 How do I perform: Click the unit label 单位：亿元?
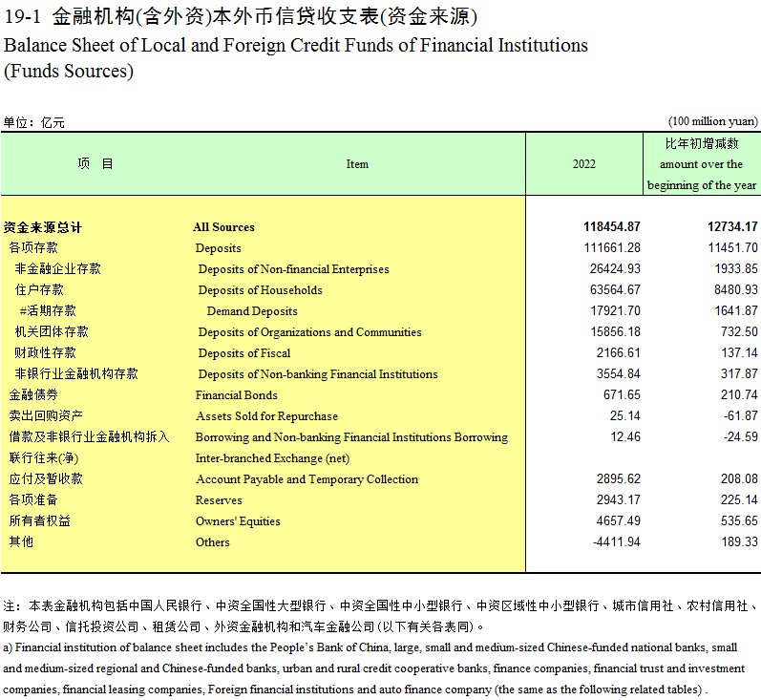coord(33,122)
